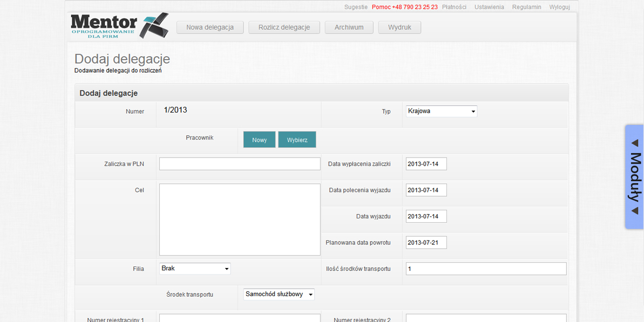Open Ustawienia settings link
Viewport: 644px width, 322px height.
click(x=489, y=7)
